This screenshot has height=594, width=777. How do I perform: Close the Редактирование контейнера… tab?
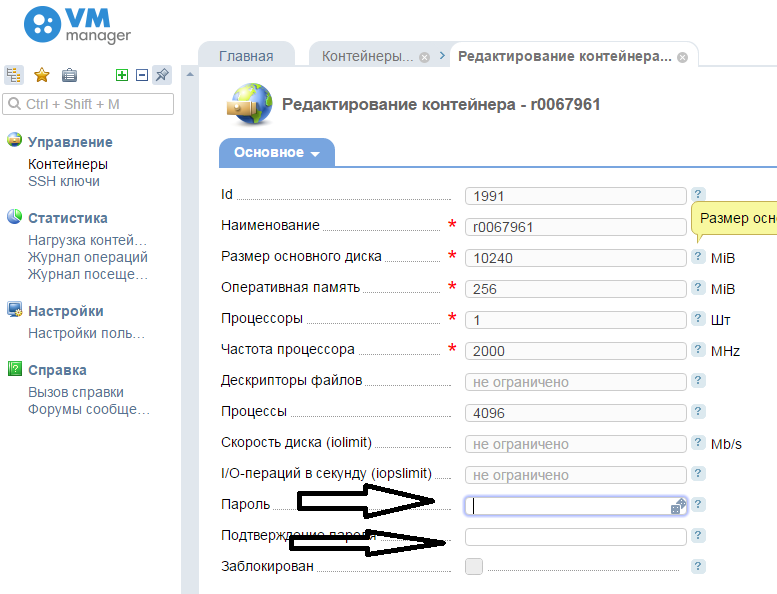[683, 57]
